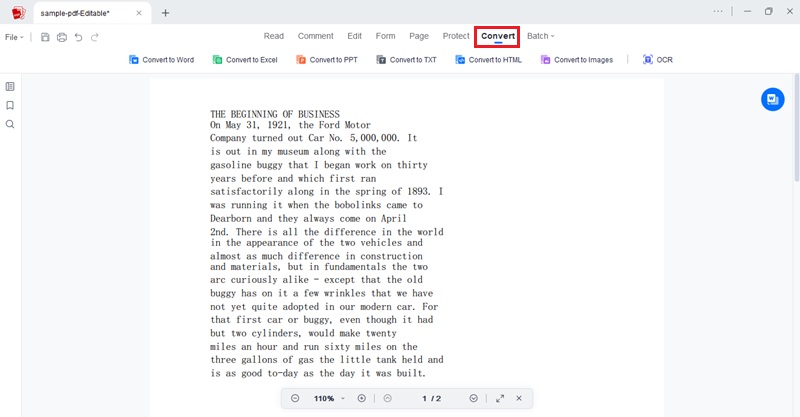Click the Print icon in toolbar

tap(62, 37)
